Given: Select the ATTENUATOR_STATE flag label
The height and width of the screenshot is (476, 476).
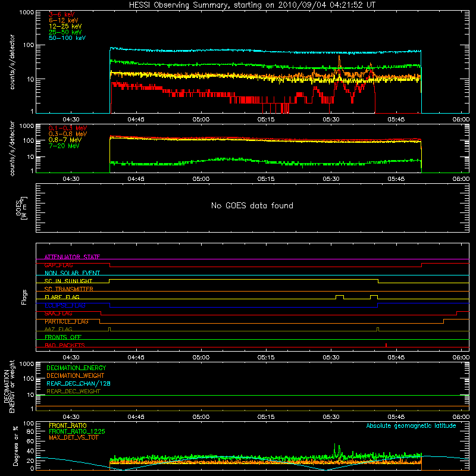Looking at the screenshot, I should click(72, 257).
